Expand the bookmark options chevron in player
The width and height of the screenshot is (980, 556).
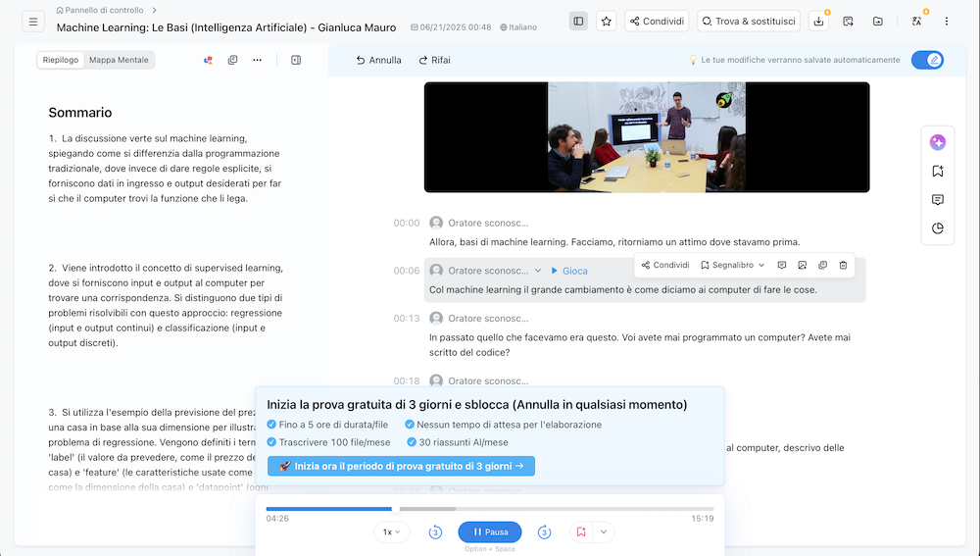coord(603,532)
